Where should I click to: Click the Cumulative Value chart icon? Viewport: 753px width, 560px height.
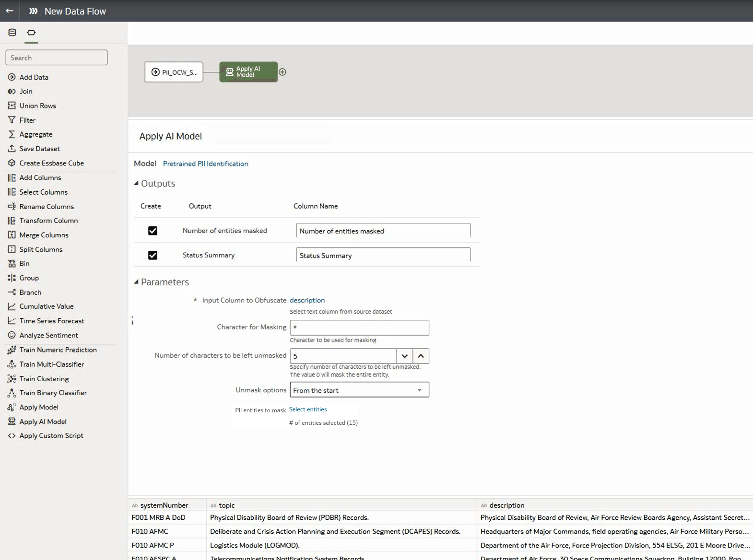pos(12,306)
